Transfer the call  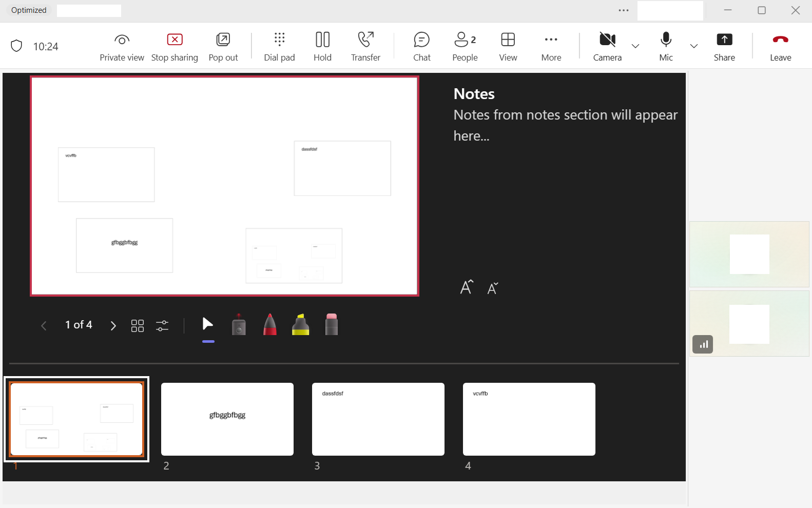click(x=365, y=47)
